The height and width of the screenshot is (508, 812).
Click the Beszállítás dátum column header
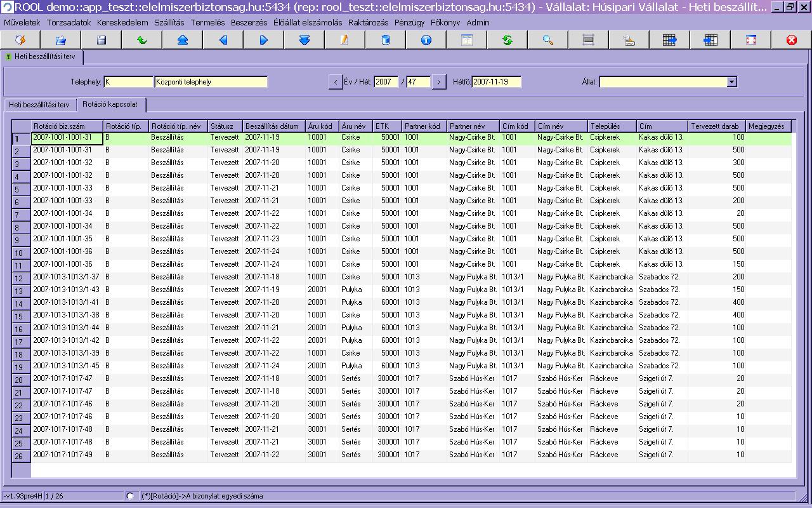click(273, 126)
